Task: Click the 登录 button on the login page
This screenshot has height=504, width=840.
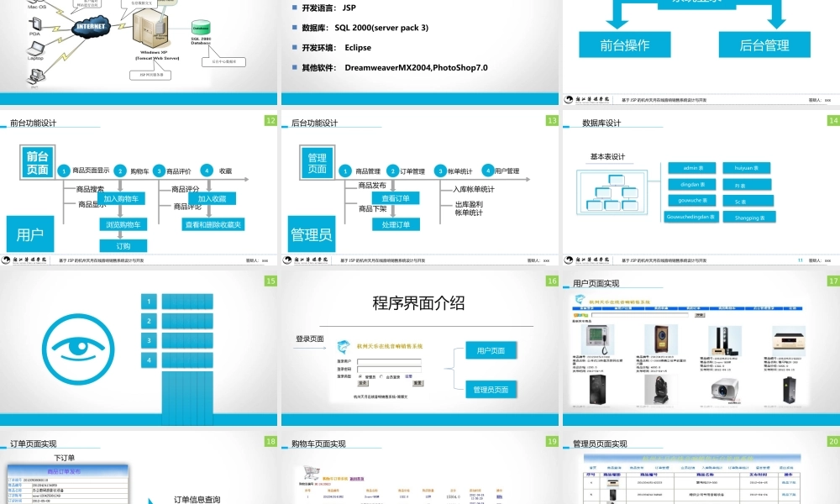Action: point(363,383)
